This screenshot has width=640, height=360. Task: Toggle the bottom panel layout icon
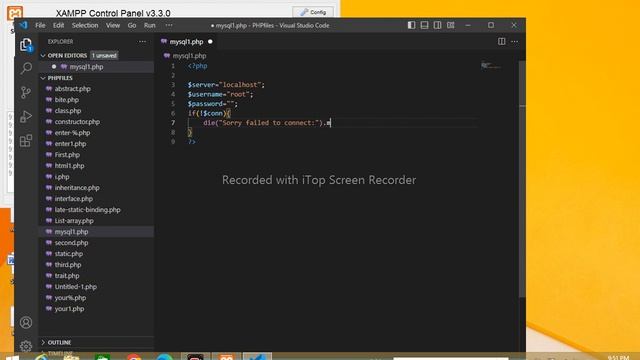point(424,25)
